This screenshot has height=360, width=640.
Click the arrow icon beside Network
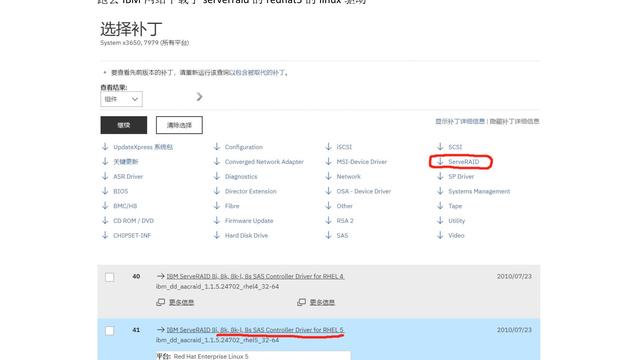click(x=329, y=176)
